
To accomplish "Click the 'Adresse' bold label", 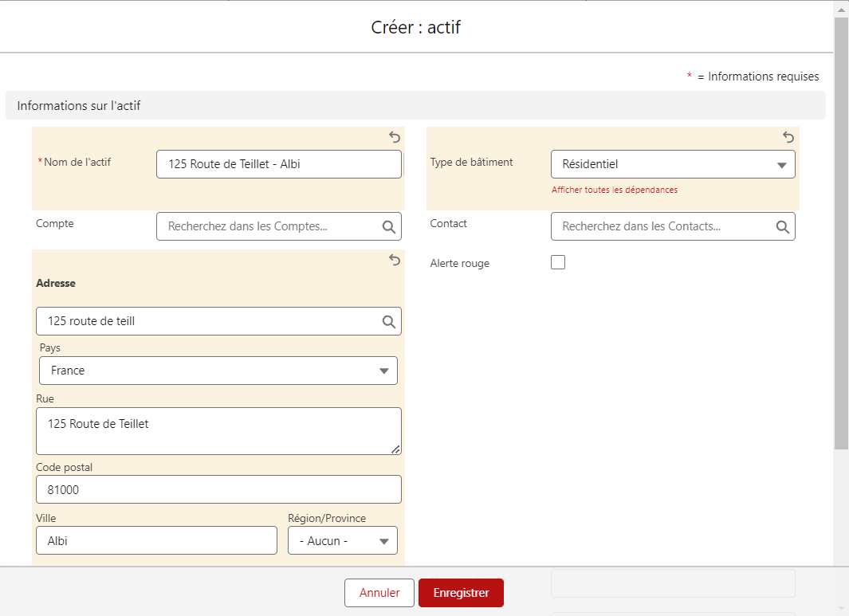I will (56, 283).
